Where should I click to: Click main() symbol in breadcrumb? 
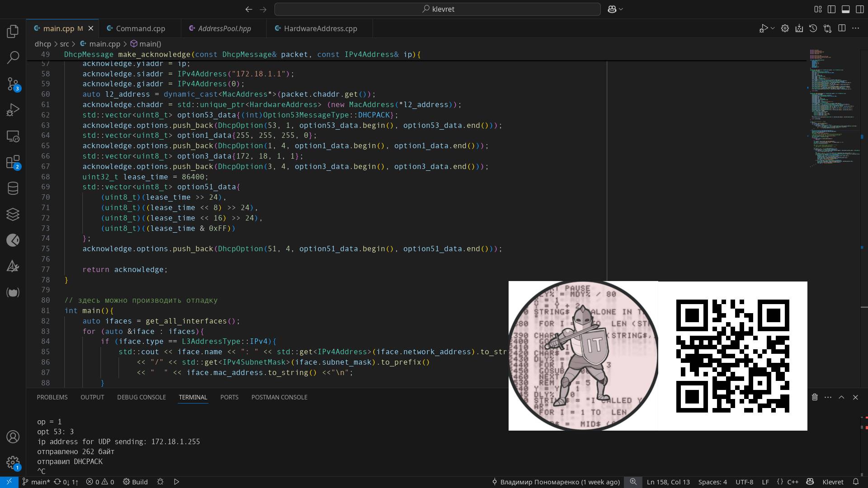click(x=150, y=44)
